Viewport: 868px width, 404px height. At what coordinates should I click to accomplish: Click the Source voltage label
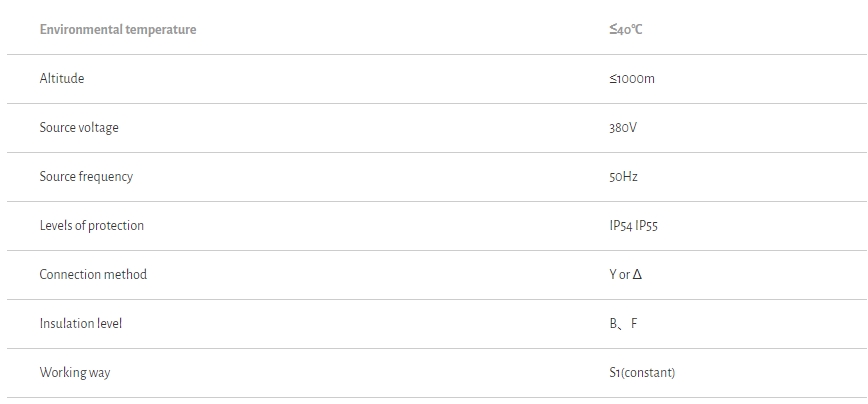(x=79, y=128)
